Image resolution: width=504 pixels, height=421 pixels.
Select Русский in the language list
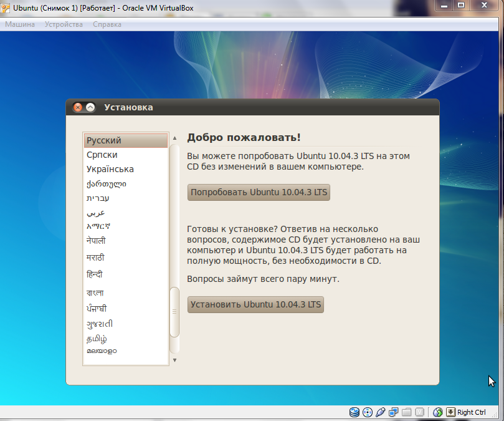pos(126,140)
